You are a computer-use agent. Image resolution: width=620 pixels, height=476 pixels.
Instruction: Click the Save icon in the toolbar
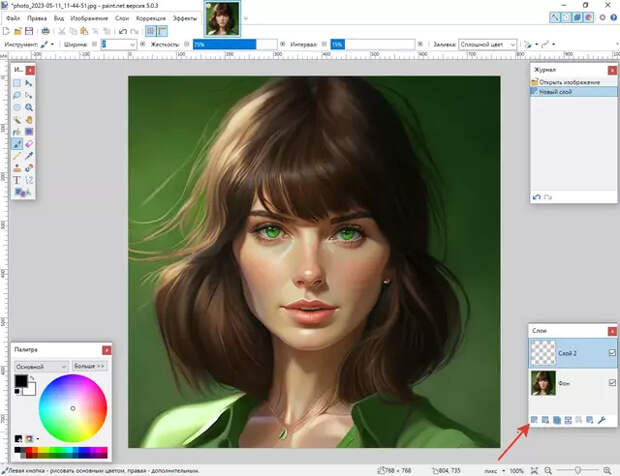(x=29, y=31)
